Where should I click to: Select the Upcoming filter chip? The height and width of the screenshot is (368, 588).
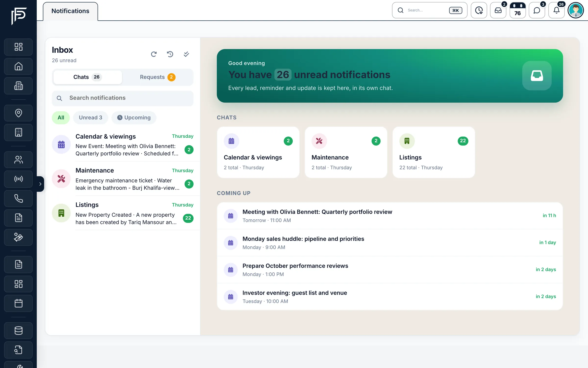134,118
